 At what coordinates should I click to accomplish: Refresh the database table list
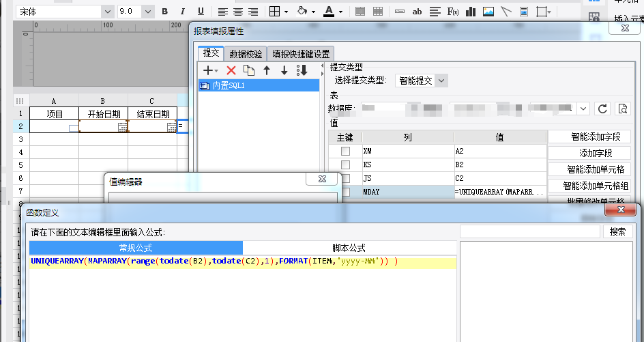pos(602,109)
